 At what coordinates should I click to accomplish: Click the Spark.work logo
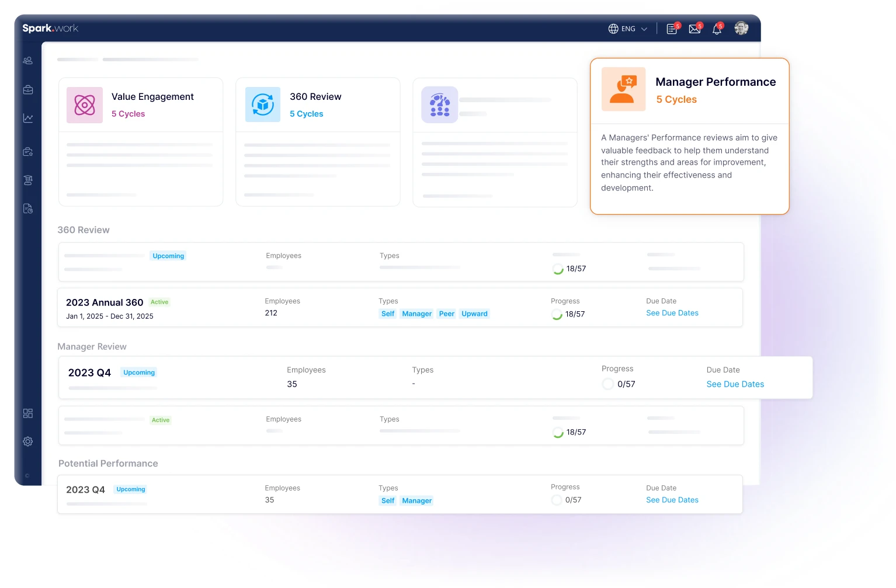pyautogui.click(x=50, y=28)
